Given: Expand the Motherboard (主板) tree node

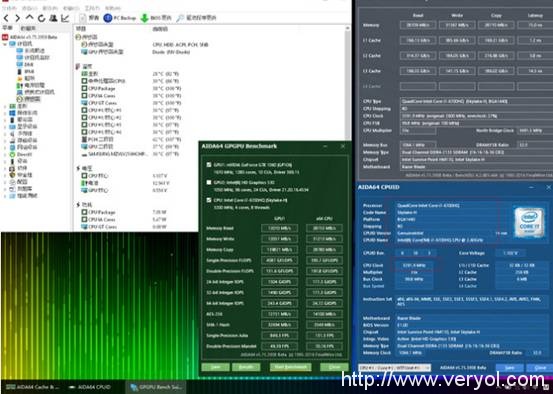Looking at the screenshot, I should pos(5,106).
